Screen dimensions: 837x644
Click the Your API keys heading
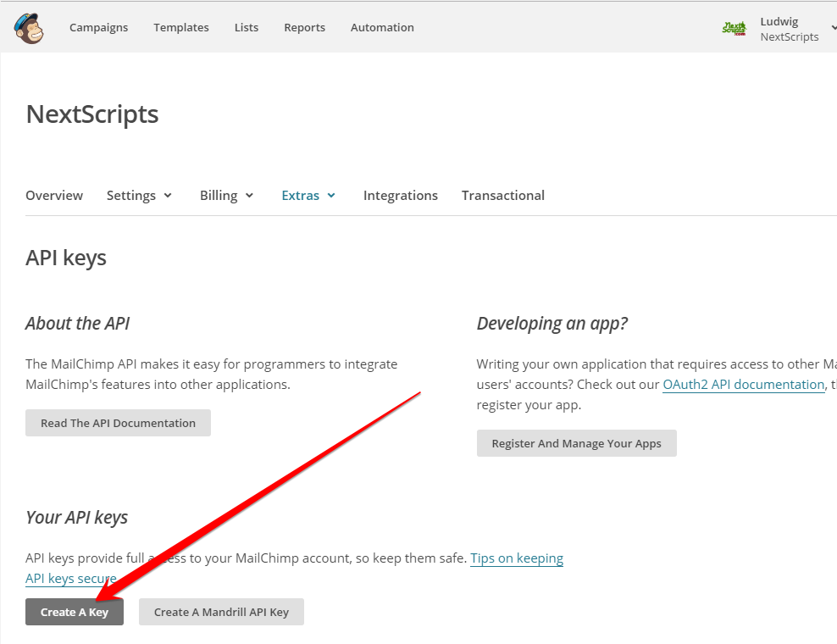pos(77,518)
